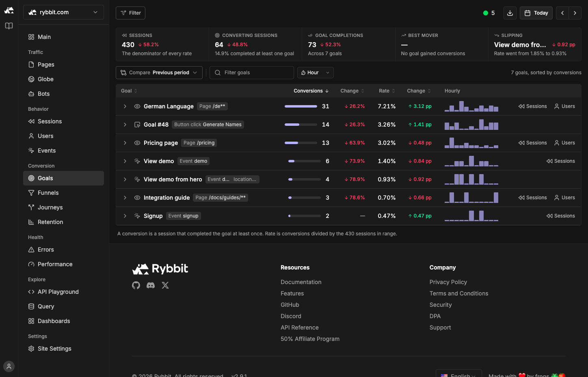
Task: Open the Today date picker
Action: pyautogui.click(x=536, y=13)
